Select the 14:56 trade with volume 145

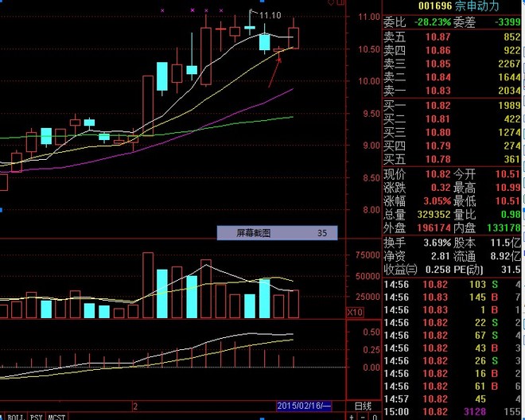[x=452, y=297]
